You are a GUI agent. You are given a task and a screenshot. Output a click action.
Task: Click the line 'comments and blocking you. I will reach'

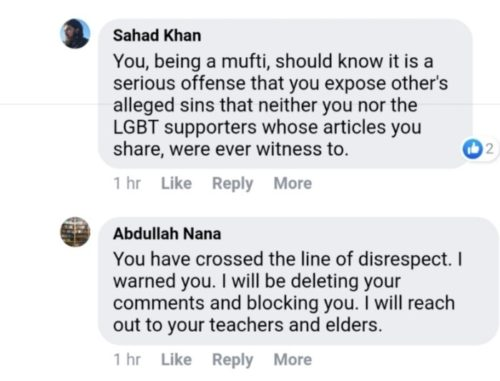click(x=284, y=303)
